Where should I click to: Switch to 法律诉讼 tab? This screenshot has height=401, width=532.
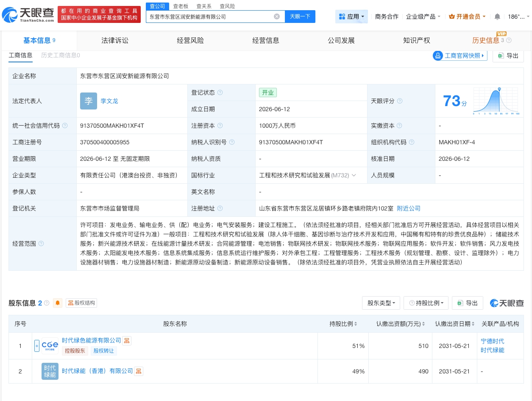click(115, 40)
